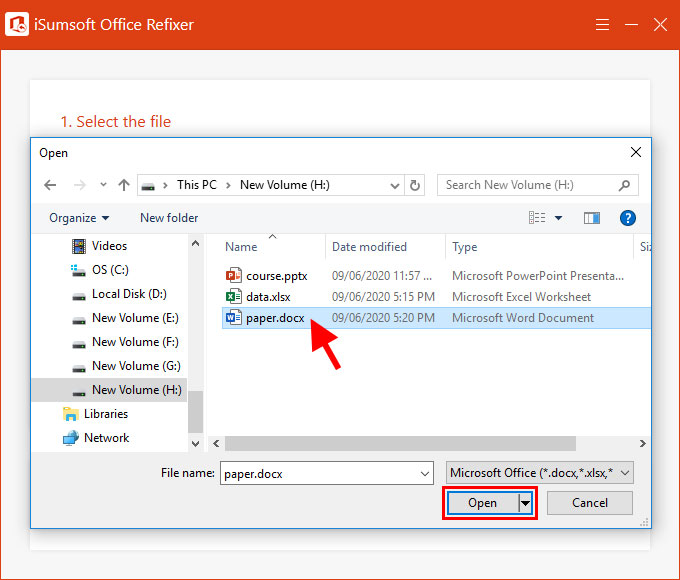Click the drive icon in address bar
Screen dimensions: 680x580
click(x=148, y=186)
